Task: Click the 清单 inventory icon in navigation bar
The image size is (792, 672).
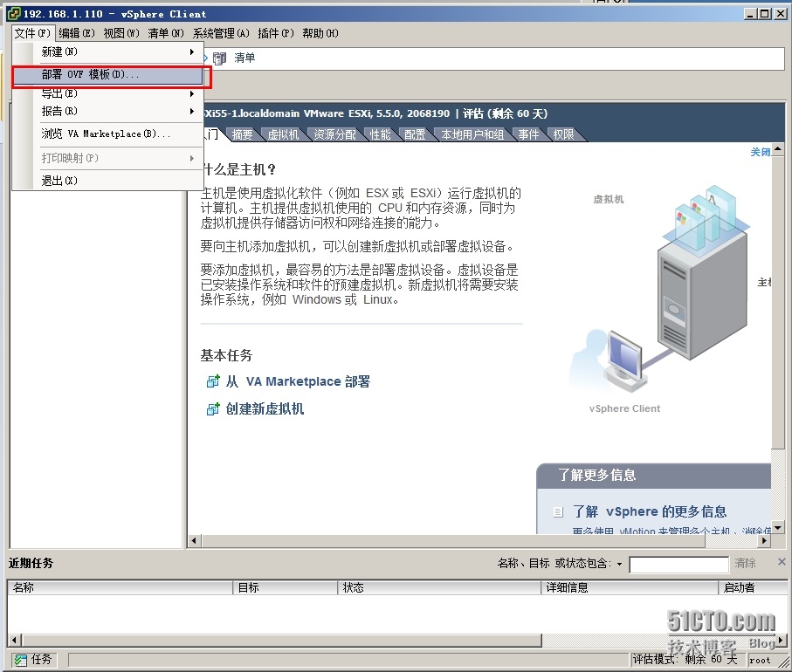Action: 219,58
